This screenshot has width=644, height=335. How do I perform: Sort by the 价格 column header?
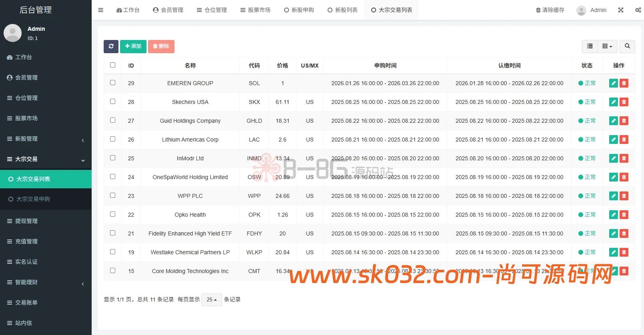pos(283,66)
